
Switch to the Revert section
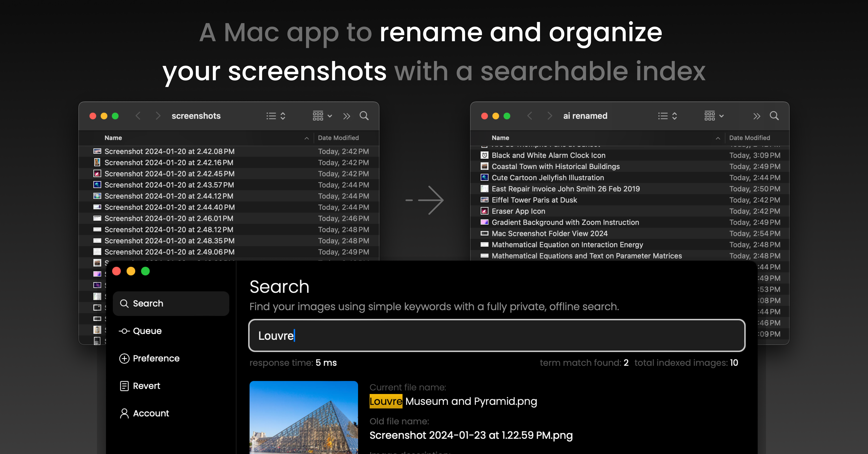(146, 386)
